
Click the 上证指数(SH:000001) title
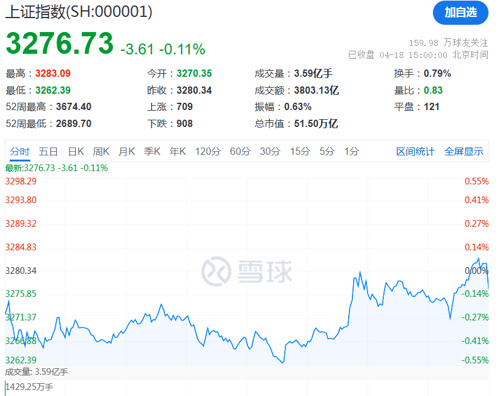[x=79, y=12]
